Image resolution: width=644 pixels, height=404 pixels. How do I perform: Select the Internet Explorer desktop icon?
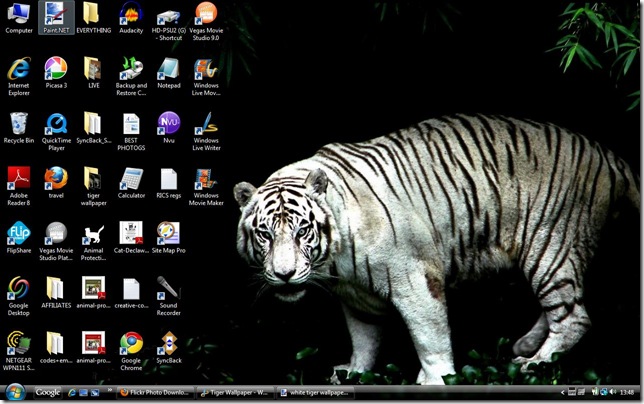pos(18,76)
